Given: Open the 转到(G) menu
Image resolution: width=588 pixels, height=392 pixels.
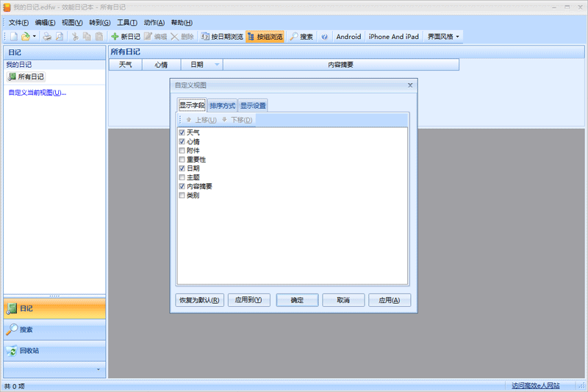Looking at the screenshot, I should tap(99, 23).
